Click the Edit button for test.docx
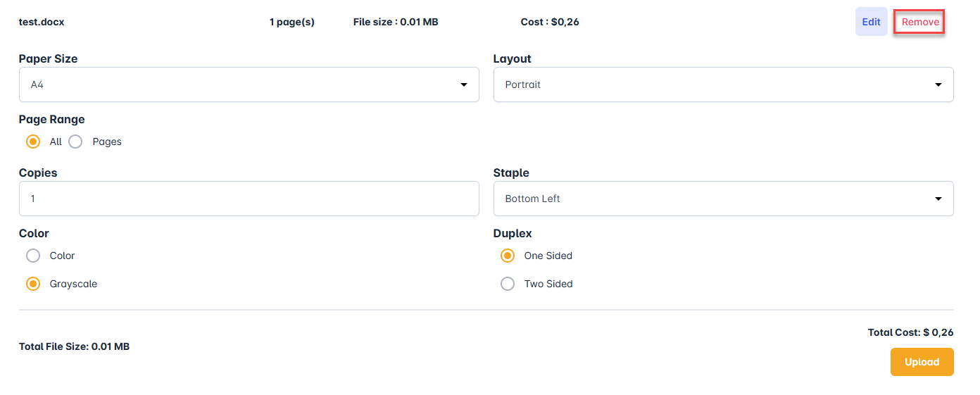Image resolution: width=980 pixels, height=395 pixels. pyautogui.click(x=871, y=22)
